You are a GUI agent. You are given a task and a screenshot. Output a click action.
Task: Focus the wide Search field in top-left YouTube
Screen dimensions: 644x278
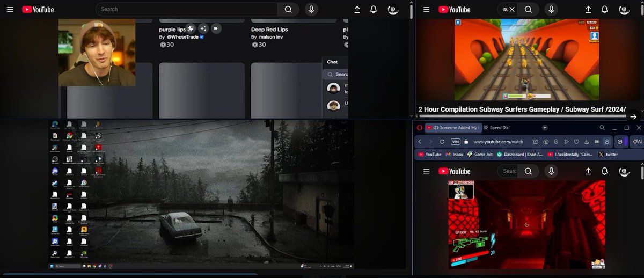pyautogui.click(x=187, y=9)
